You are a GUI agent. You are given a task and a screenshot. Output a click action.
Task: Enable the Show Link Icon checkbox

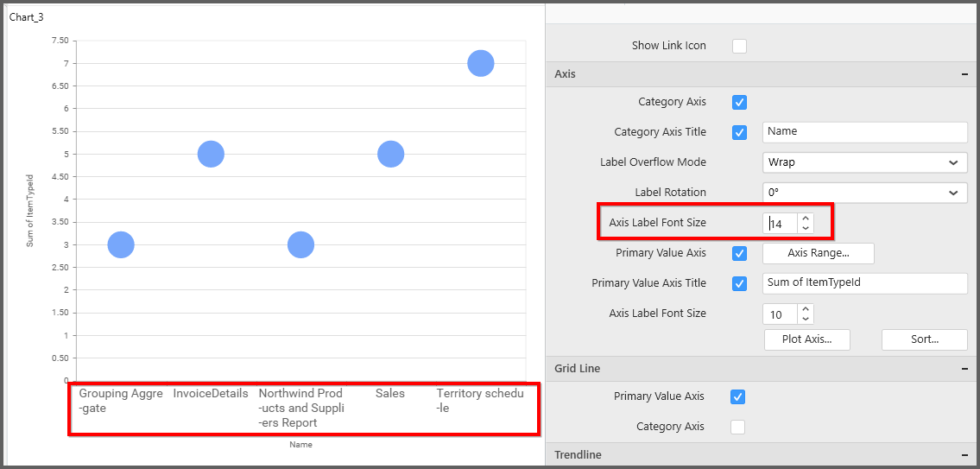[740, 46]
